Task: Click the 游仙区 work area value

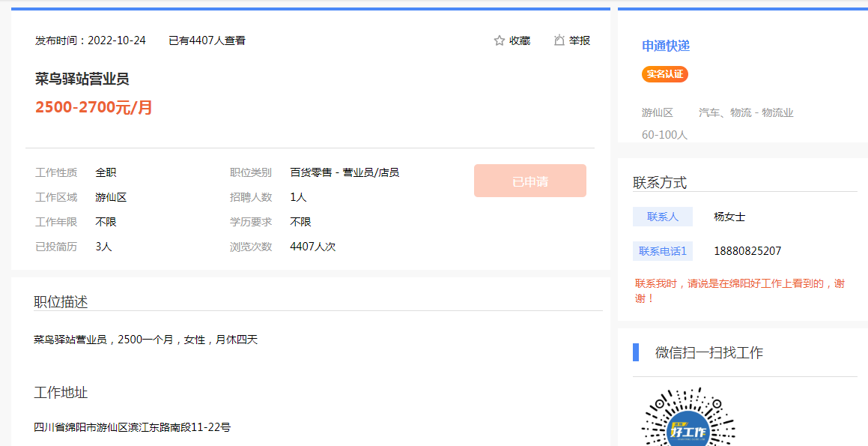Action: [112, 197]
